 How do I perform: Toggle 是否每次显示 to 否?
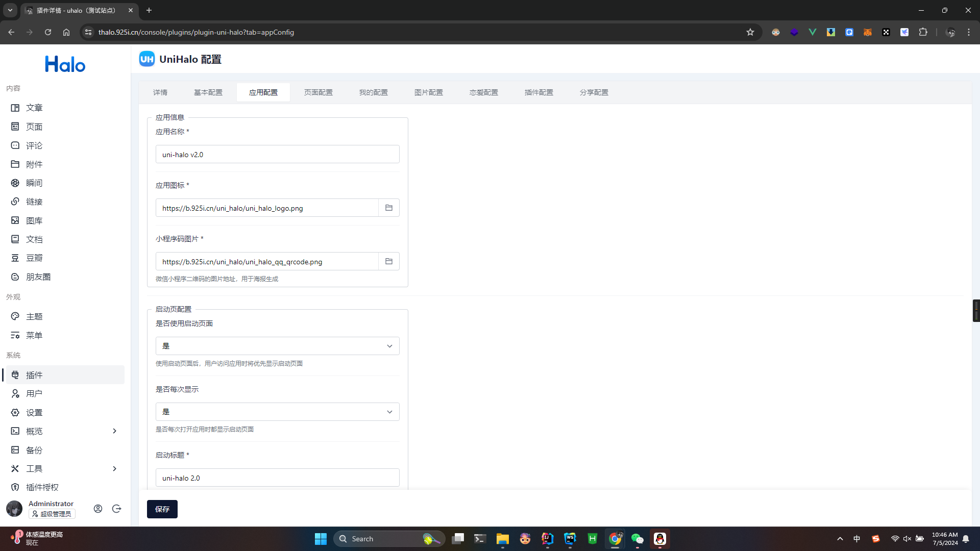click(x=277, y=411)
